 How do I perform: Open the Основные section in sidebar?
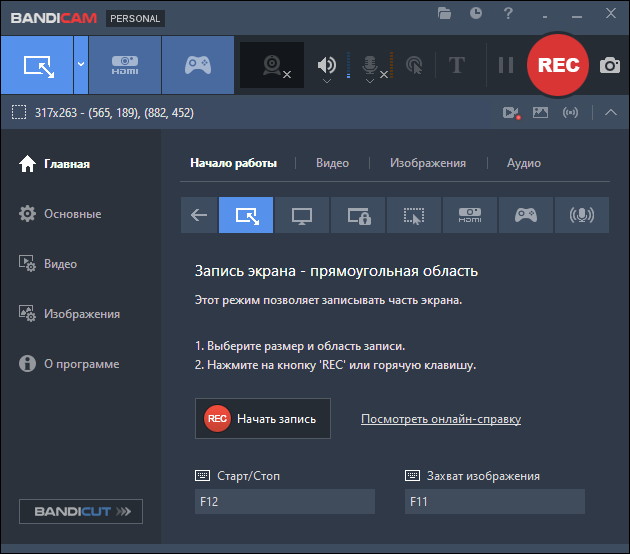(72, 214)
